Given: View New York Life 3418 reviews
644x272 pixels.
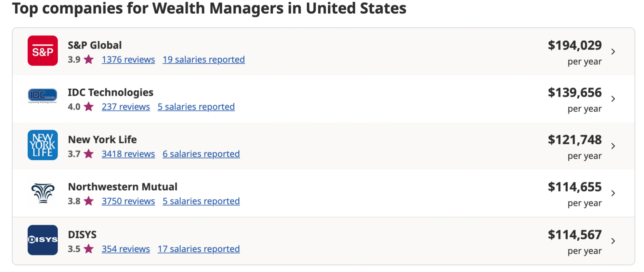Looking at the screenshot, I should pos(128,154).
